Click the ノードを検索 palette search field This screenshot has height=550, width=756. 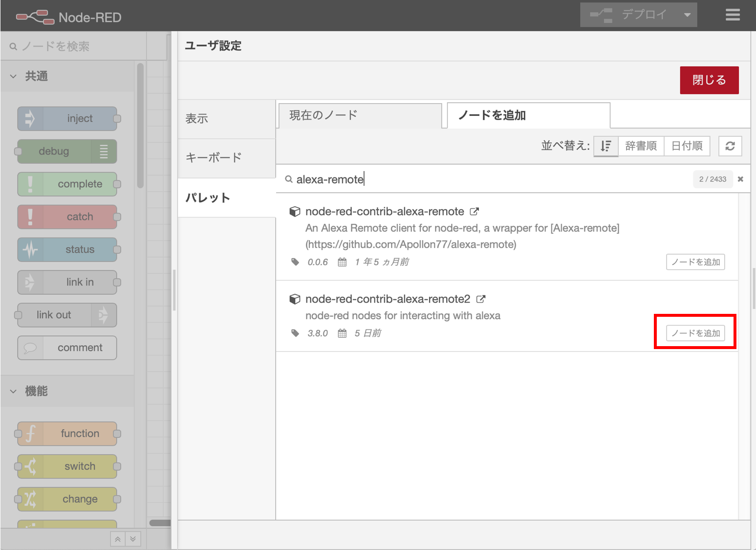[78, 46]
